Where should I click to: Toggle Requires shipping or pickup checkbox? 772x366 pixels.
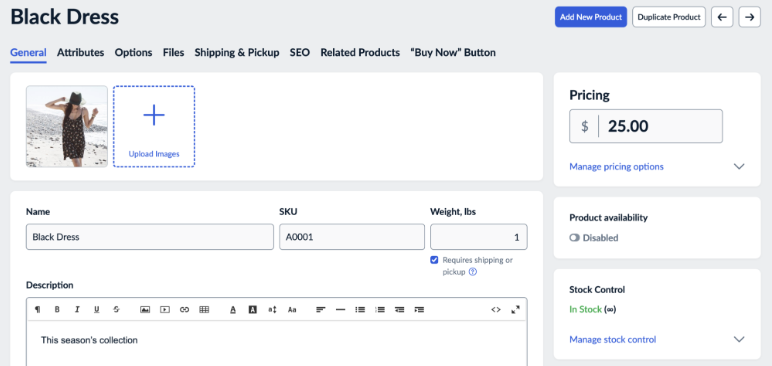click(434, 260)
